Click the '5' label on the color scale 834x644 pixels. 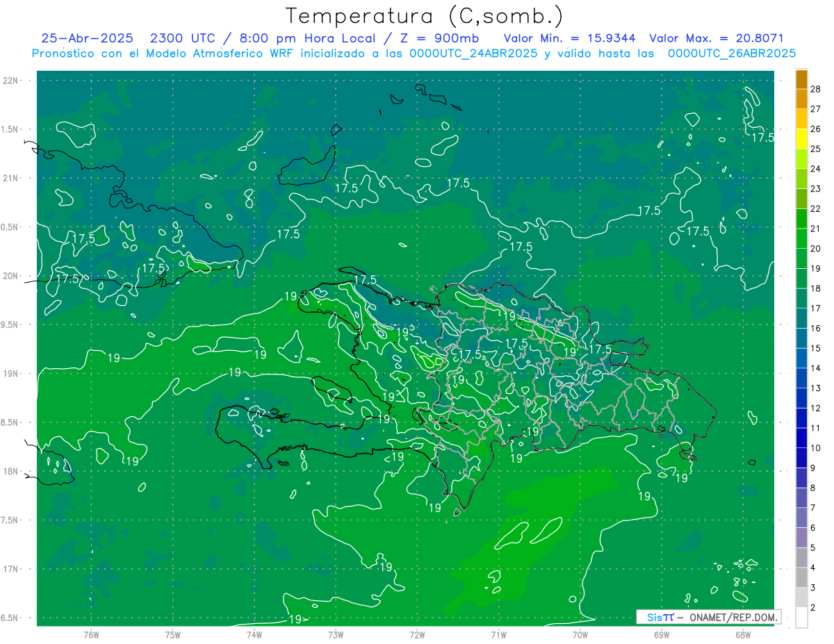coord(814,547)
